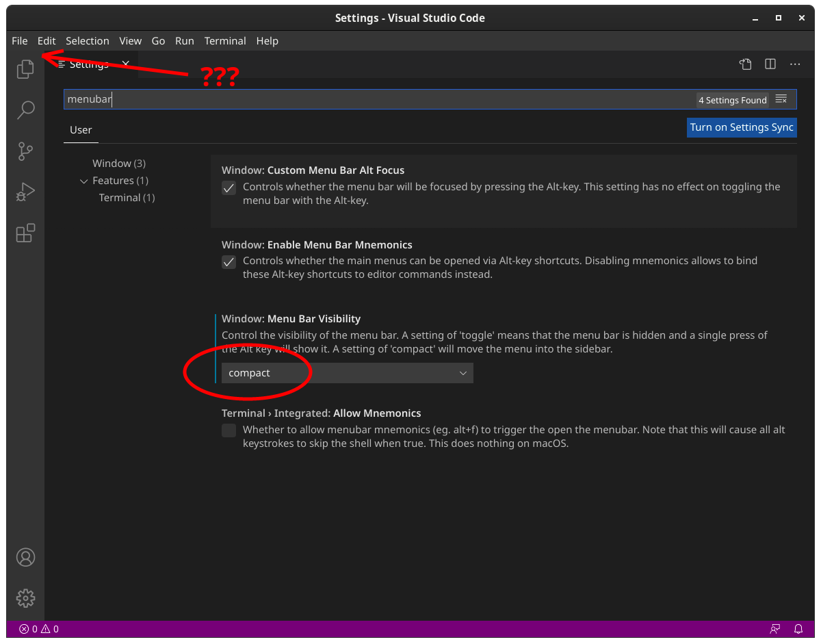Disable Enable Menu Bar Mnemonics
Viewport: 821px width, 644px height.
229,262
